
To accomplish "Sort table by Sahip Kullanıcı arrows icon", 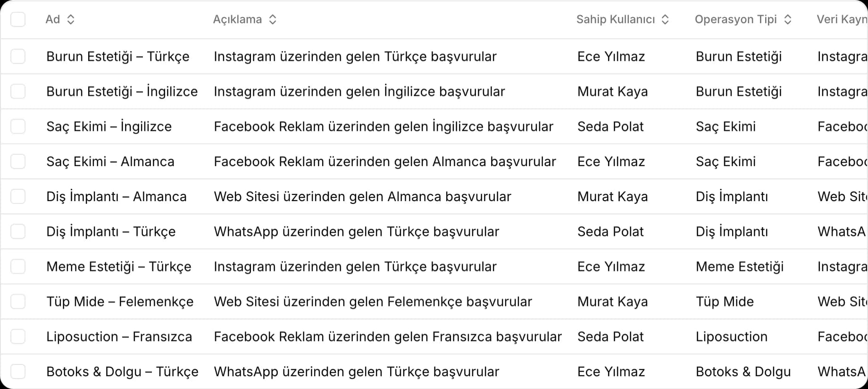I will tap(665, 19).
